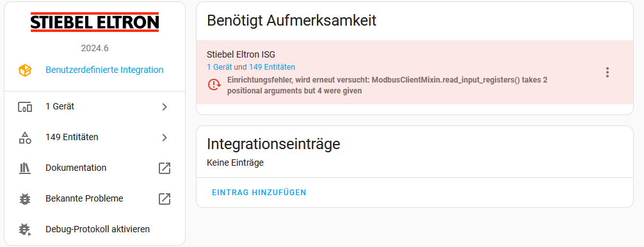Click EINTRAG HINZUFÜGEN button
Screen dimensions: 644x247
coord(259,193)
